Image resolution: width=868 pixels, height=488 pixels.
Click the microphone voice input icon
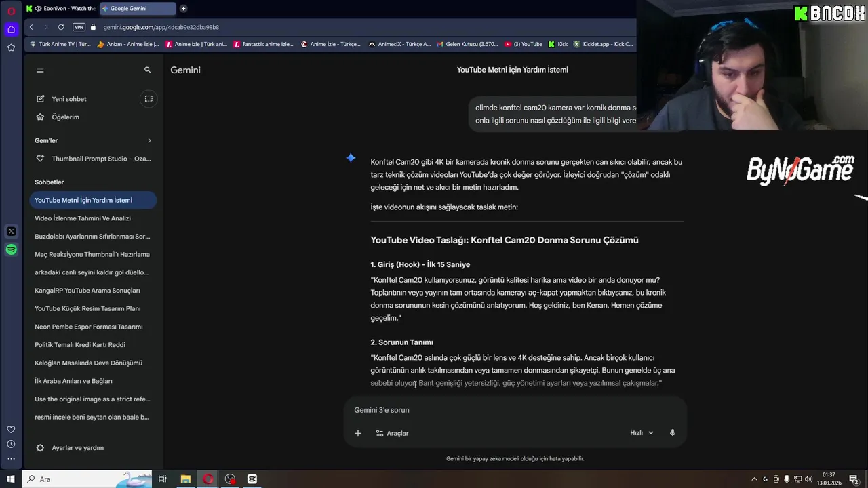click(673, 433)
